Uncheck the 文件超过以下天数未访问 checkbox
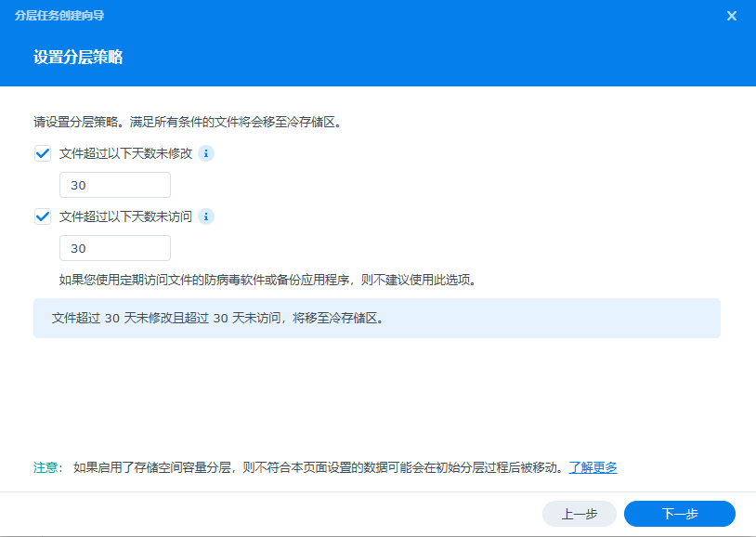Image resolution: width=756 pixels, height=537 pixels. (x=43, y=216)
